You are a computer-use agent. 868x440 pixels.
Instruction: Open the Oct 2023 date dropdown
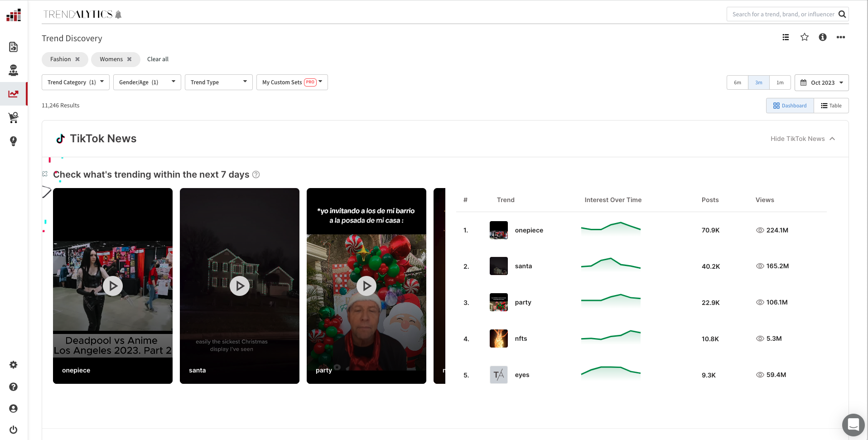[822, 82]
